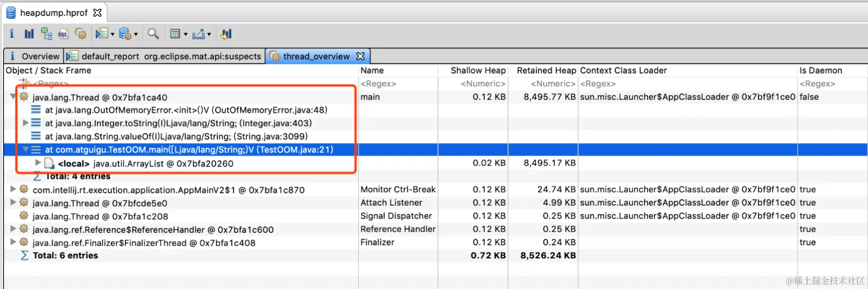Close the heapdump.hprof editor tab
Screen dimensions: 868x289
(x=97, y=12)
